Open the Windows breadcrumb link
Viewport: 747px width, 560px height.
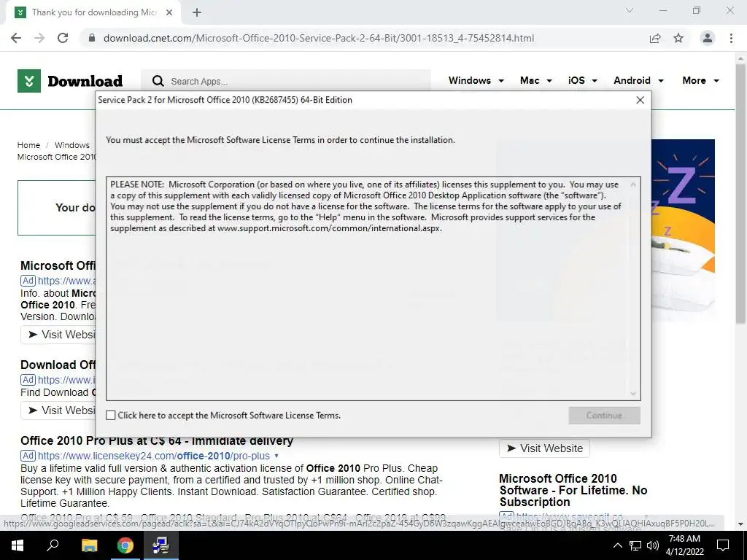pyautogui.click(x=72, y=145)
